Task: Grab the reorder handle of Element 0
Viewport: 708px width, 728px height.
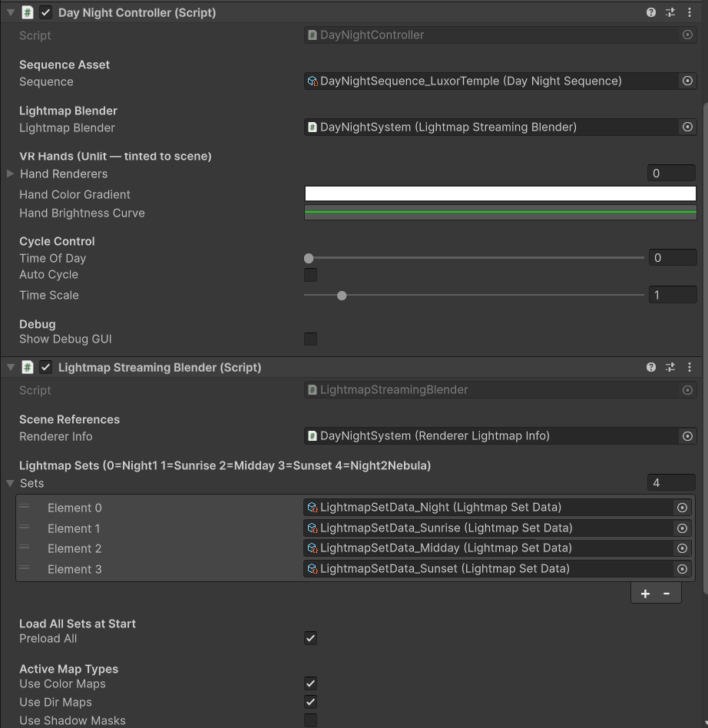Action: [x=24, y=506]
